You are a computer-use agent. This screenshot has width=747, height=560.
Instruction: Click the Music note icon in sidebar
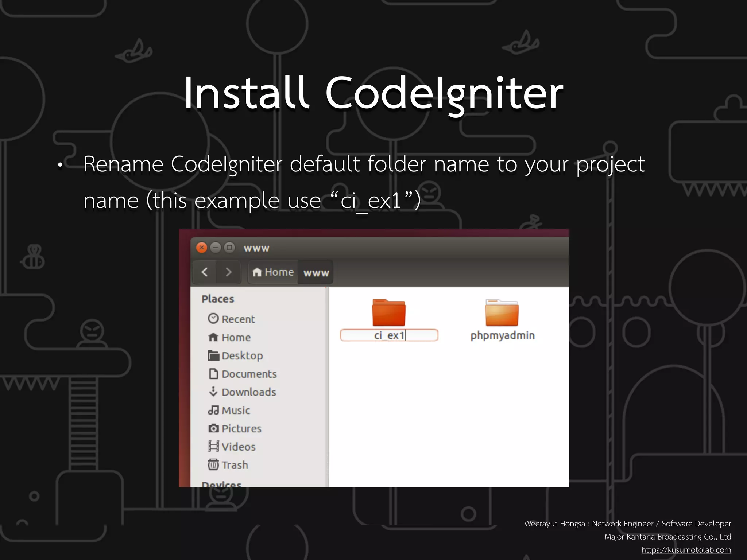pyautogui.click(x=213, y=410)
